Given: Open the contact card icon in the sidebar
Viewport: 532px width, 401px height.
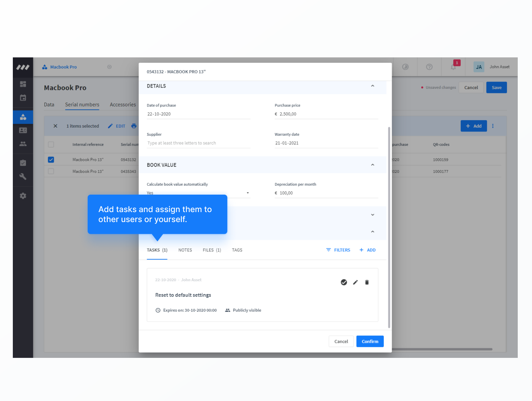Looking at the screenshot, I should pos(23,130).
